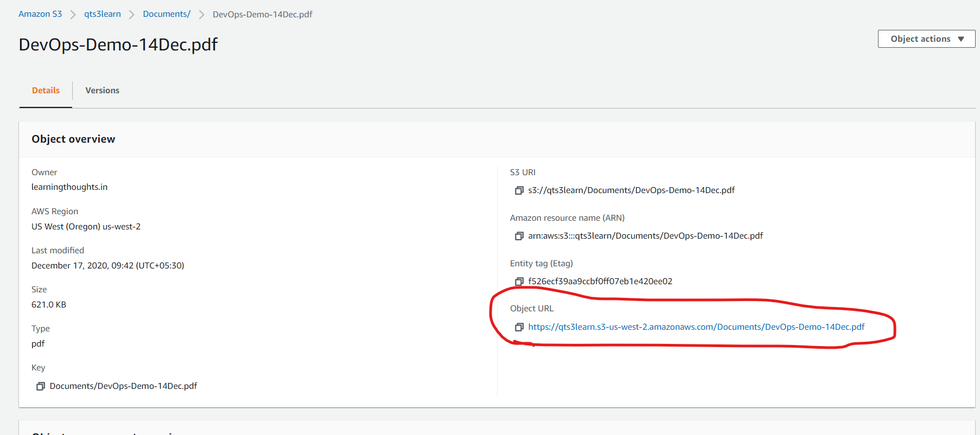The height and width of the screenshot is (435, 980).
Task: Click the December 17, 2020 last modified date
Action: pos(107,266)
